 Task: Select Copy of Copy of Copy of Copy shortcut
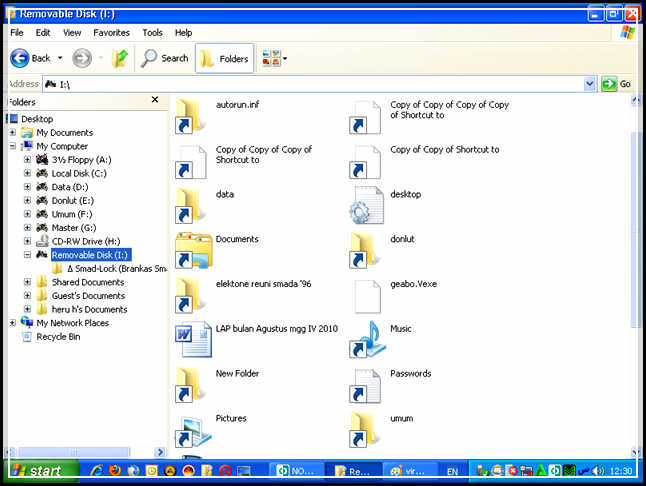coord(365,117)
